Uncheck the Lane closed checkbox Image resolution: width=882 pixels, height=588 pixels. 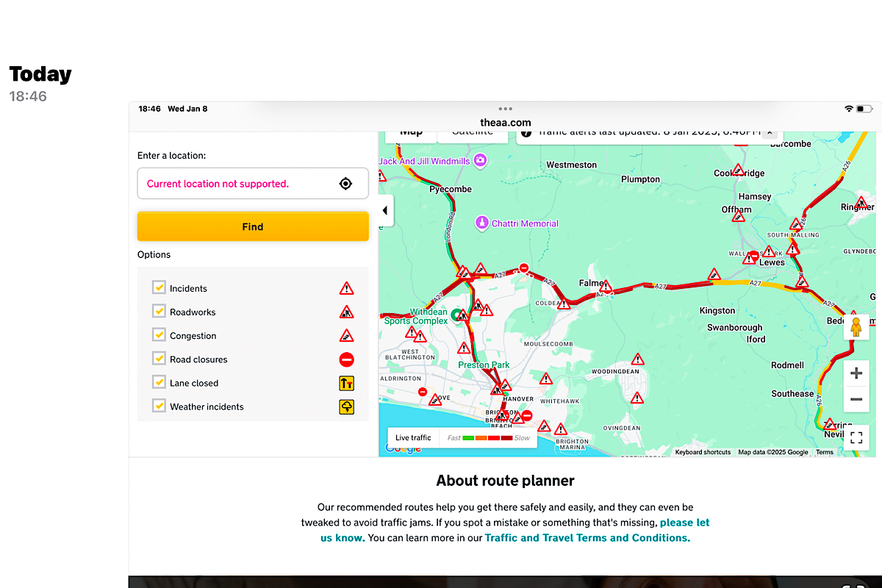pyautogui.click(x=159, y=381)
